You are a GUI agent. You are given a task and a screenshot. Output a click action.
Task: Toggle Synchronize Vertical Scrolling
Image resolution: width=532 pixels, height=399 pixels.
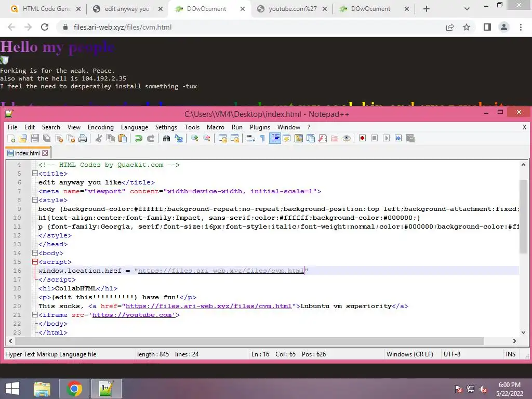click(x=222, y=138)
